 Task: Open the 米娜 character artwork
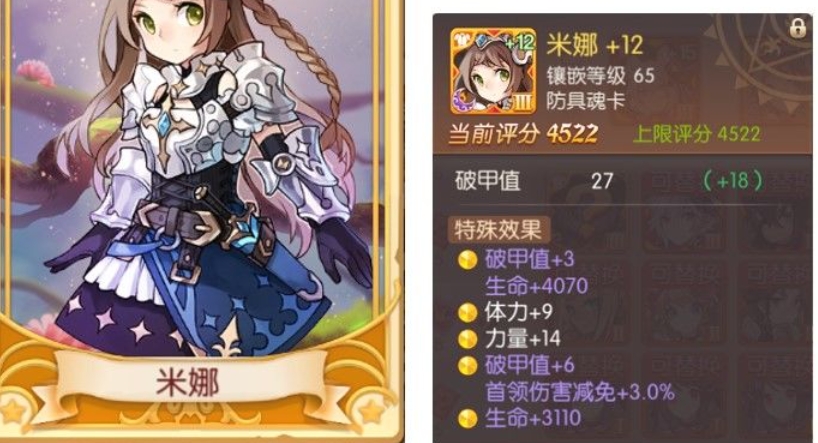click(201, 177)
